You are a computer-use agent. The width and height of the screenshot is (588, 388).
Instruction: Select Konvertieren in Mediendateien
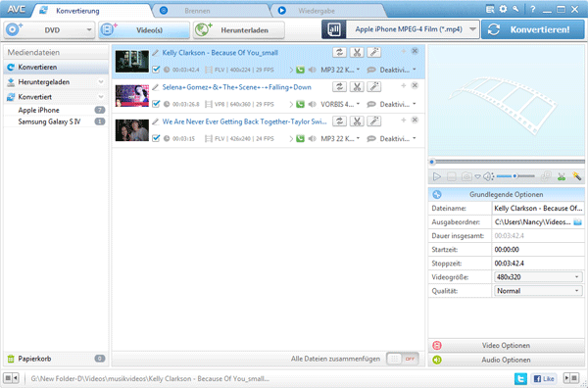pyautogui.click(x=56, y=67)
